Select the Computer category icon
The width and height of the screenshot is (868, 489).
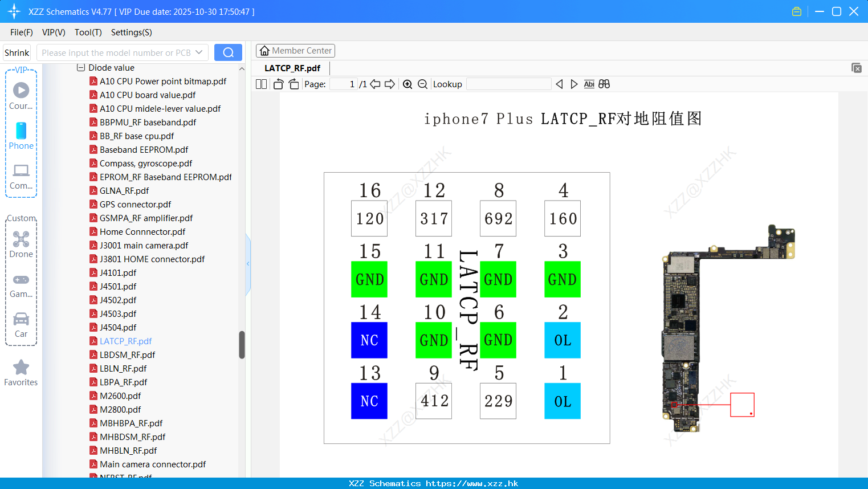[x=21, y=176]
